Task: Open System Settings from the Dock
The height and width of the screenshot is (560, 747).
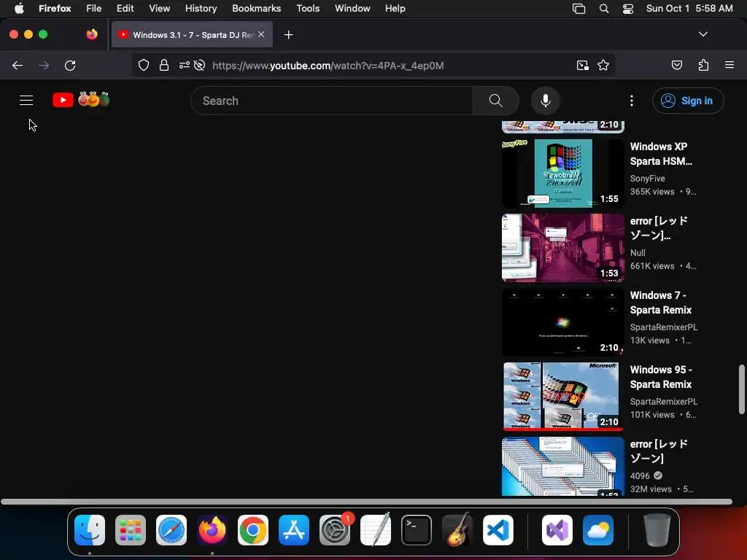Action: [x=335, y=530]
